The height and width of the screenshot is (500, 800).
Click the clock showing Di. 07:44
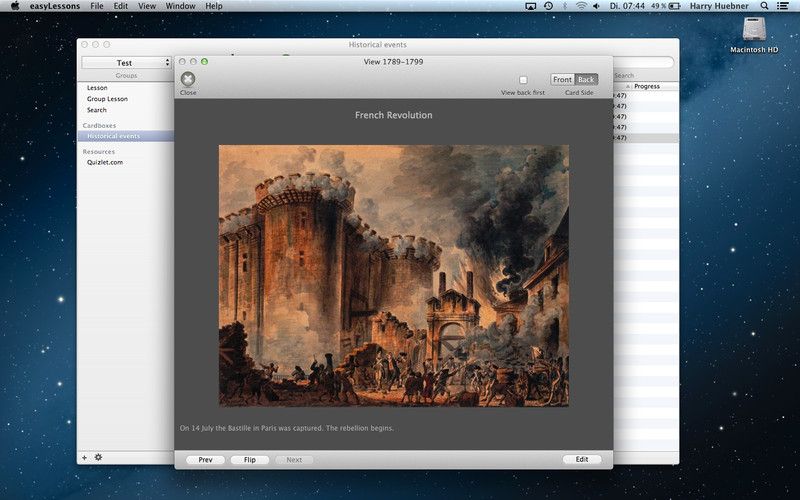pos(627,6)
